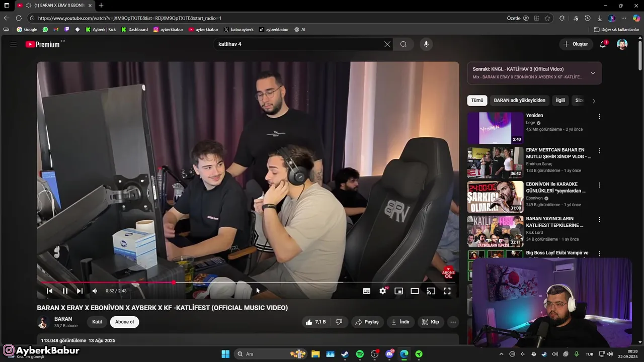Start voice search with microphone icon
The height and width of the screenshot is (362, 644).
tap(426, 44)
